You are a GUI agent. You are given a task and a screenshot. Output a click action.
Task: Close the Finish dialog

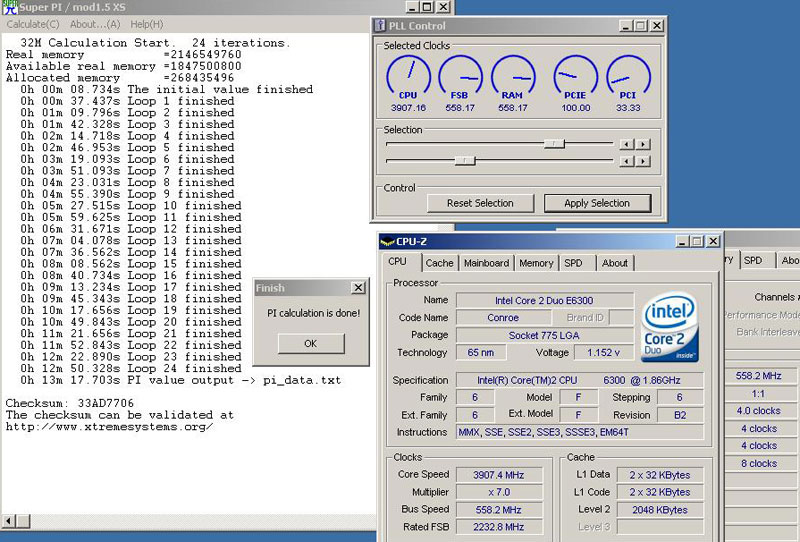pyautogui.click(x=359, y=288)
